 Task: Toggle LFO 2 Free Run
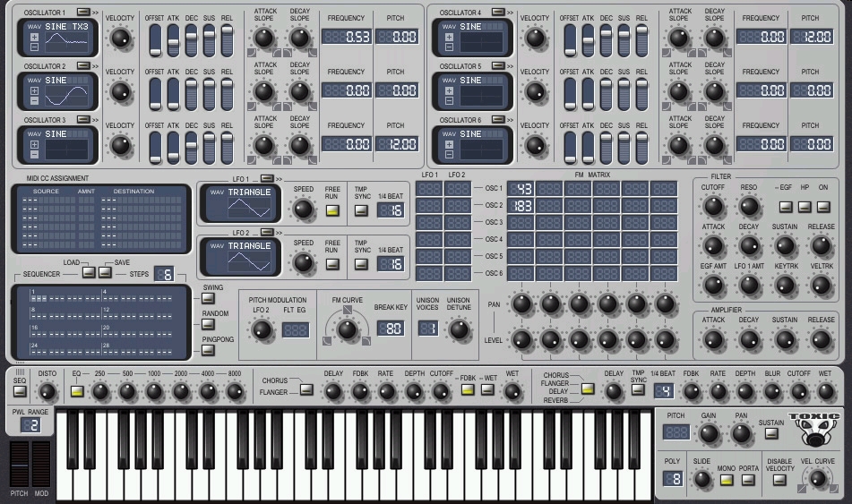[332, 264]
